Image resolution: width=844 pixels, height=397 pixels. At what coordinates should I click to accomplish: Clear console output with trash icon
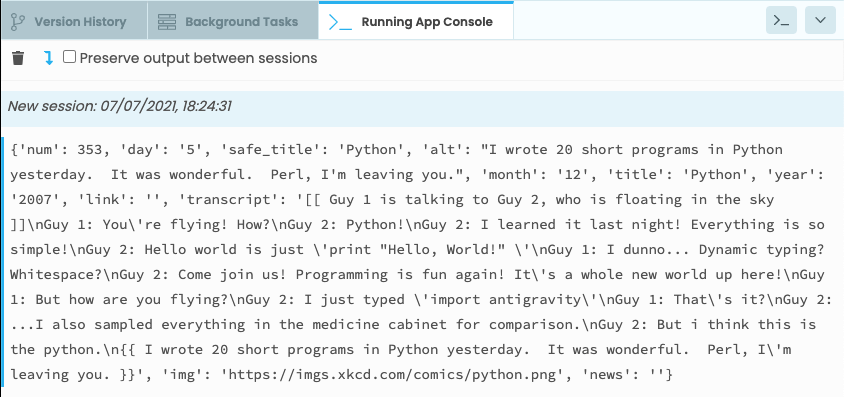[x=18, y=58]
